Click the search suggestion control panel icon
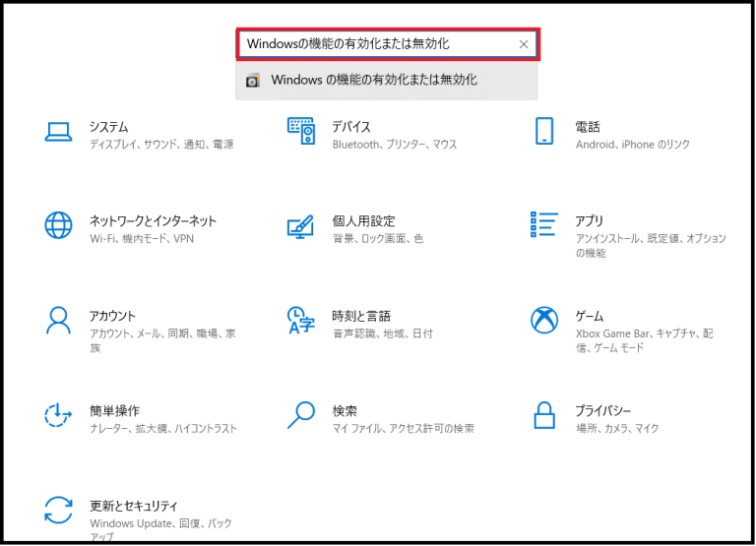 click(253, 81)
